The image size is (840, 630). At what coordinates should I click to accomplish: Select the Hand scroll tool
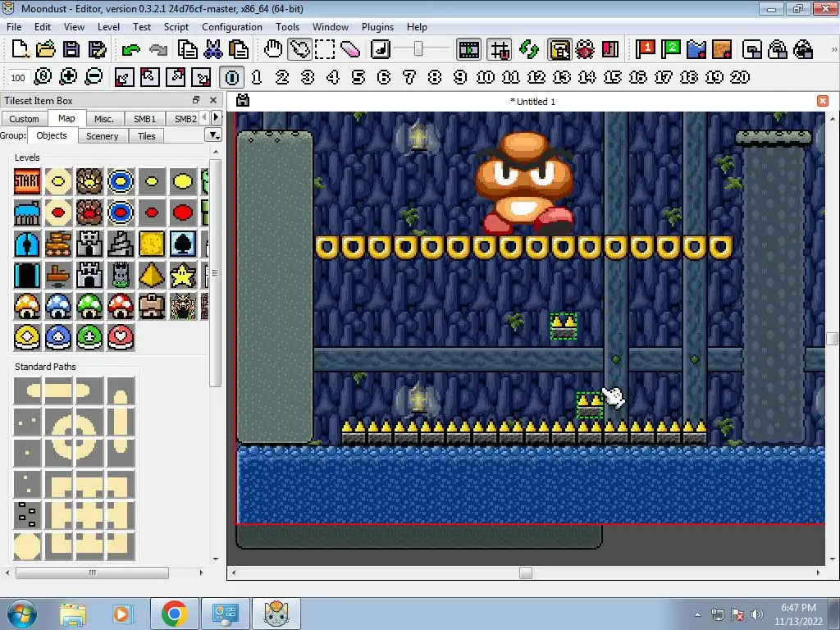pos(273,49)
